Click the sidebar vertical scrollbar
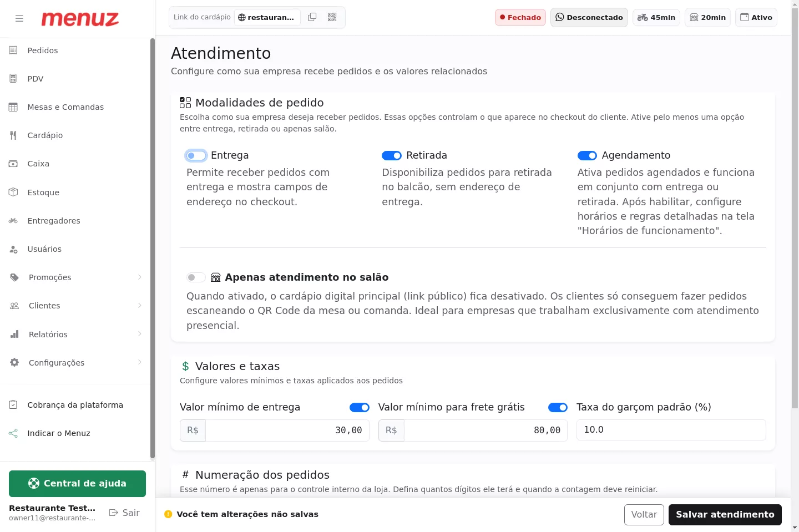Screen dimensions: 799x532 click(x=153, y=249)
